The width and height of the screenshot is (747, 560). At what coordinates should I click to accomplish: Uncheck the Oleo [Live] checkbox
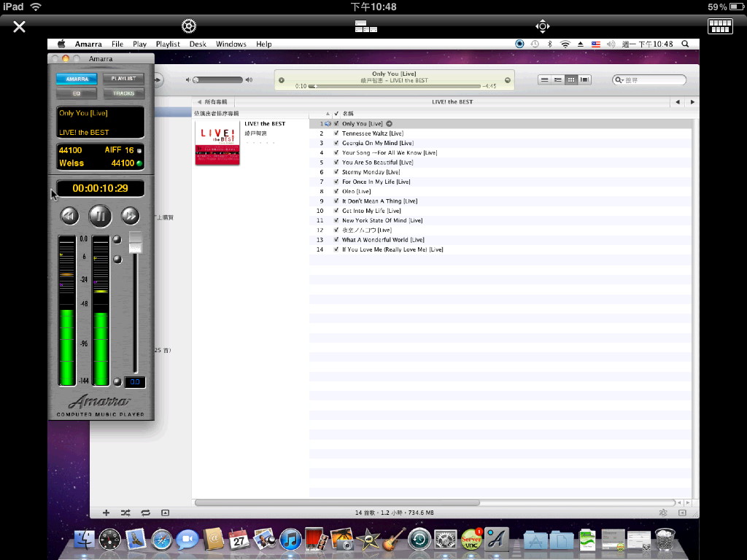(336, 191)
